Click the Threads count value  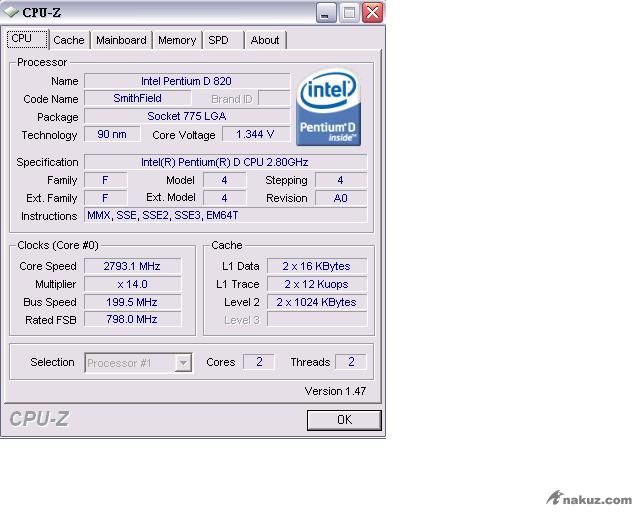[351, 362]
